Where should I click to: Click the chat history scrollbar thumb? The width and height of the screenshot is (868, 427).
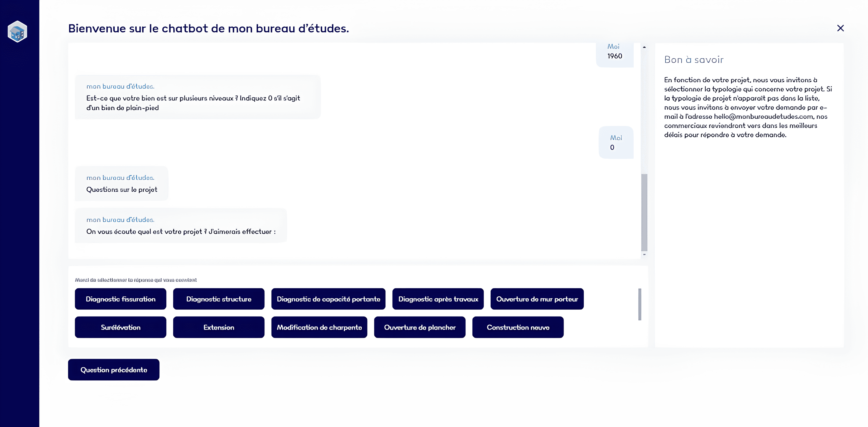pyautogui.click(x=644, y=212)
